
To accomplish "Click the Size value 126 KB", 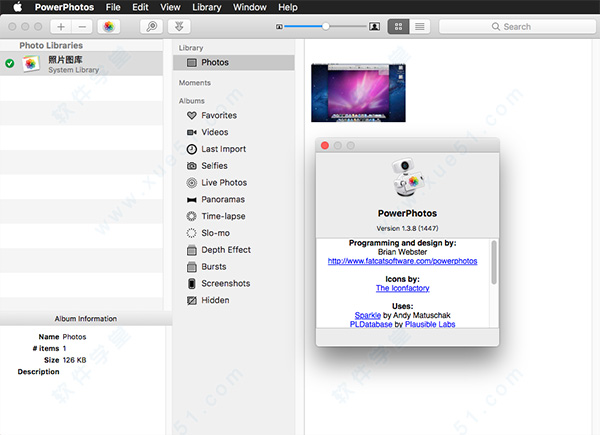I will [x=74, y=360].
